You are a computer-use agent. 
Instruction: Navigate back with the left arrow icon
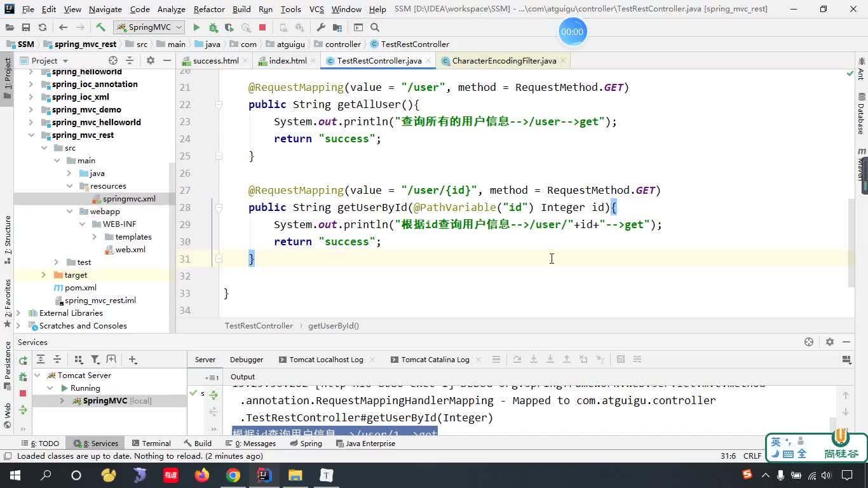(63, 27)
